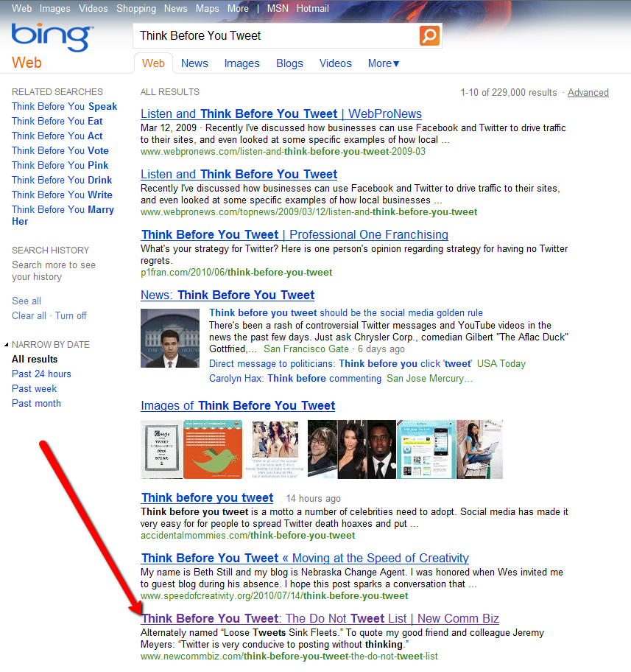Click 'Clear all' search history link

[x=29, y=315]
